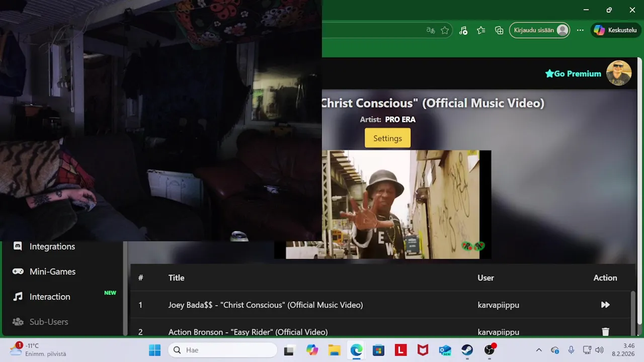Click karvapiippu in the Joey Bada$$ row
The width and height of the screenshot is (644, 362).
tap(498, 305)
